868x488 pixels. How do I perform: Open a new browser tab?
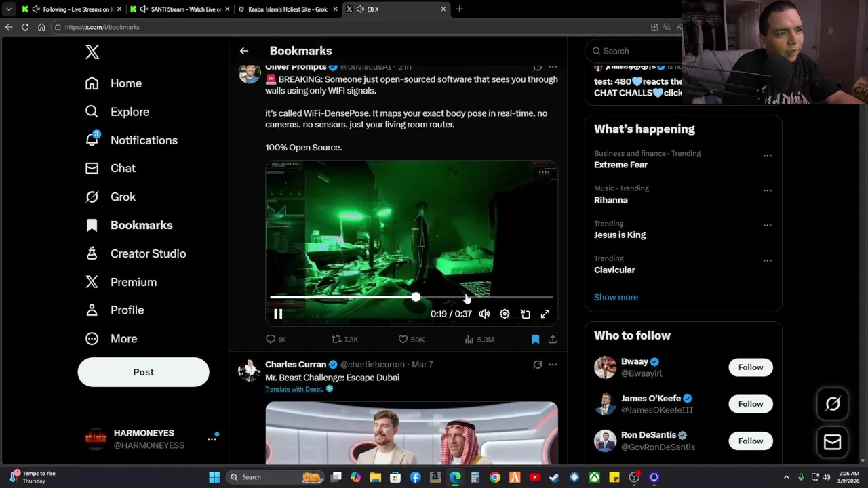[x=460, y=9]
